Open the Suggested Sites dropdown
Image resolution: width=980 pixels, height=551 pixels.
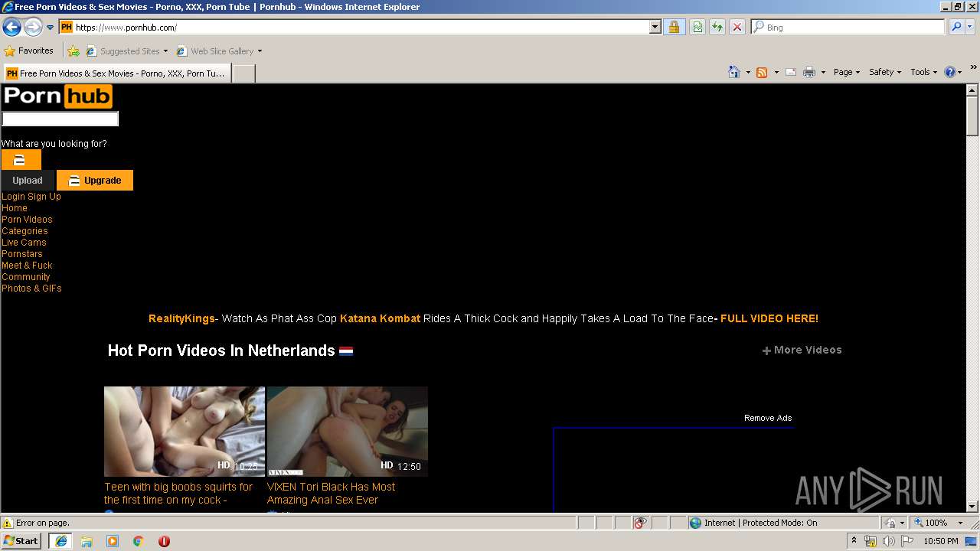click(x=126, y=51)
